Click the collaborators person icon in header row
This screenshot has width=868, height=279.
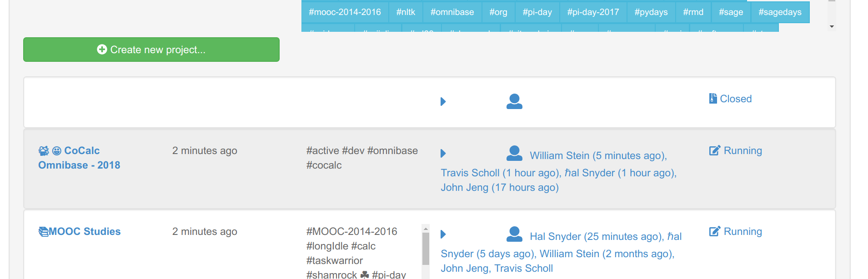point(514,101)
